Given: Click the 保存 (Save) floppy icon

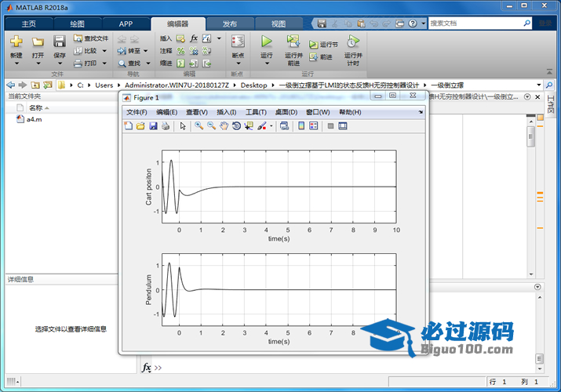Looking at the screenshot, I should (60, 42).
